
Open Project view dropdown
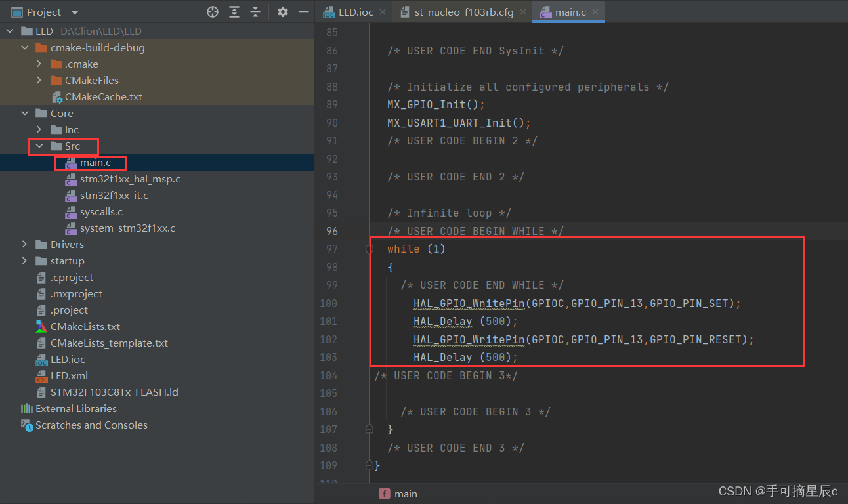(x=74, y=12)
